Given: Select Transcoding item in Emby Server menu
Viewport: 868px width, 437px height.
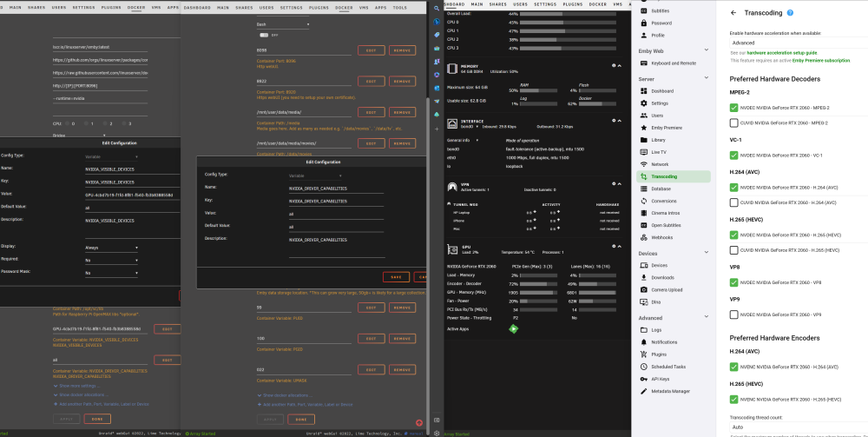Looking at the screenshot, I should coord(674,176).
